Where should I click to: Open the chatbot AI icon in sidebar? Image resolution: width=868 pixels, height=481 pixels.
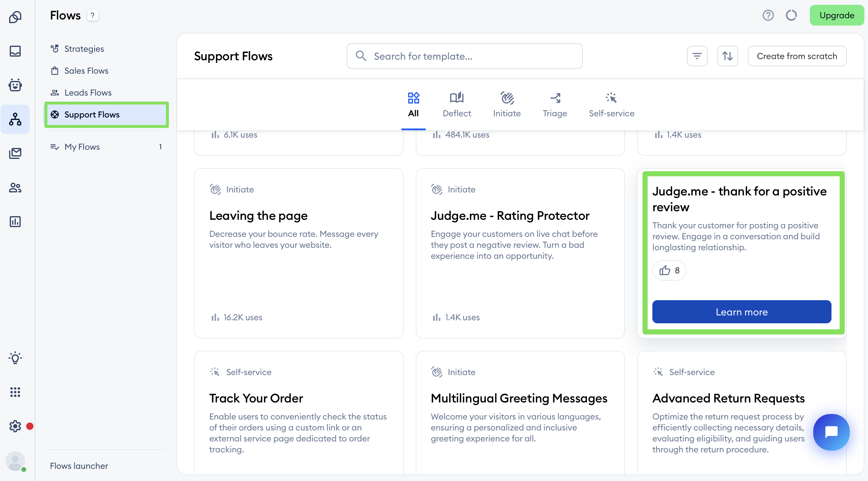[15, 85]
